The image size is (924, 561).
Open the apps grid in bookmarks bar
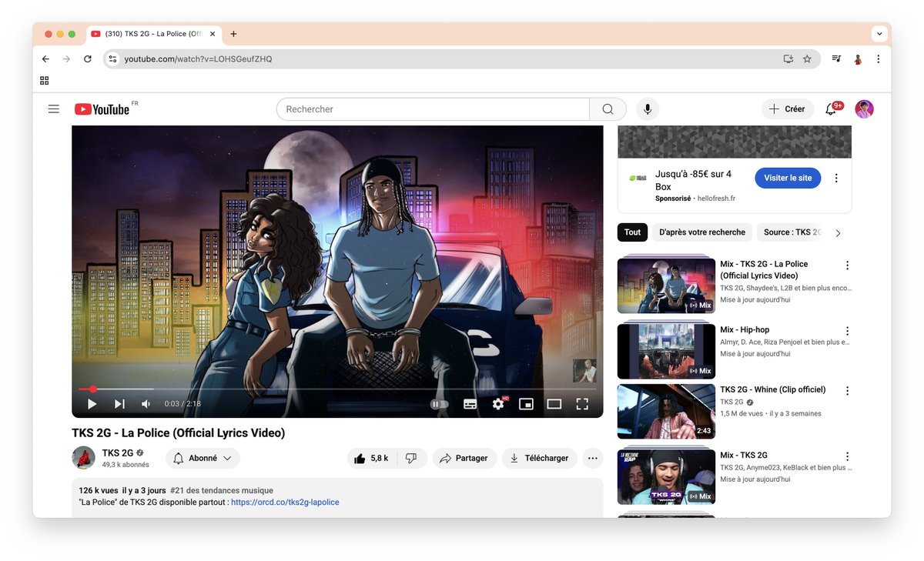point(45,81)
